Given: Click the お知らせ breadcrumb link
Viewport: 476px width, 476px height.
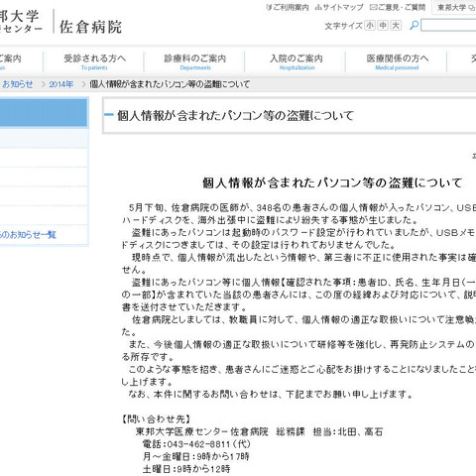Looking at the screenshot, I should 18,84.
